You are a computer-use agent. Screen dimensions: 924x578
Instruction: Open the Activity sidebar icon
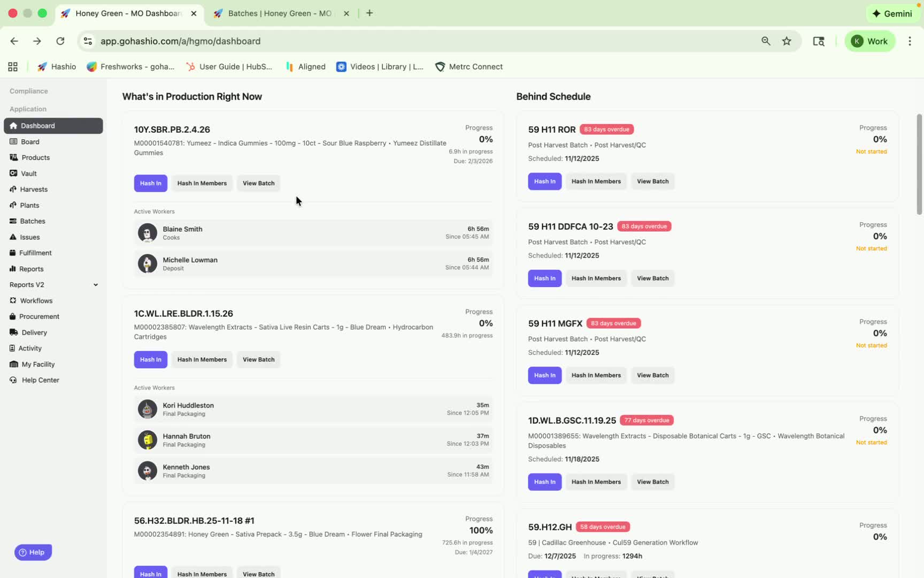pyautogui.click(x=12, y=348)
